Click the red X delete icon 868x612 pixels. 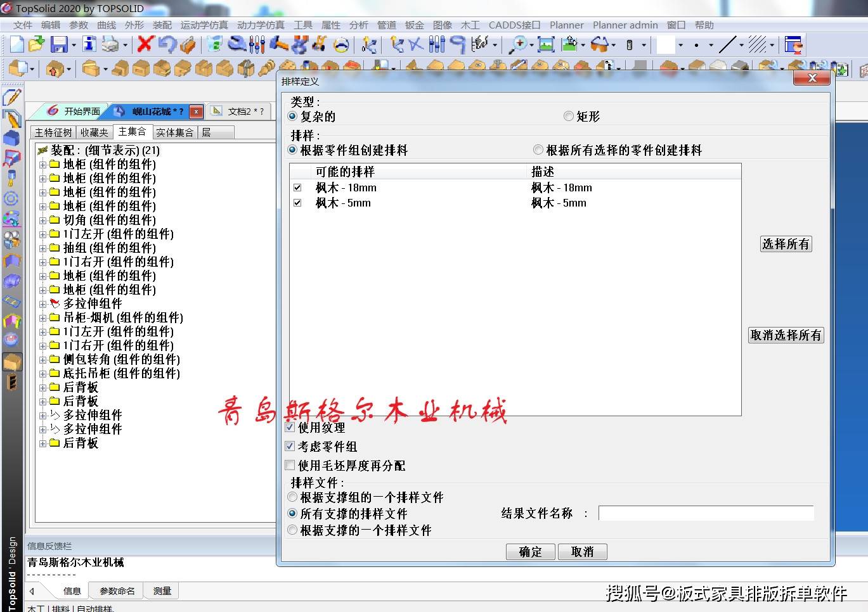[146, 44]
